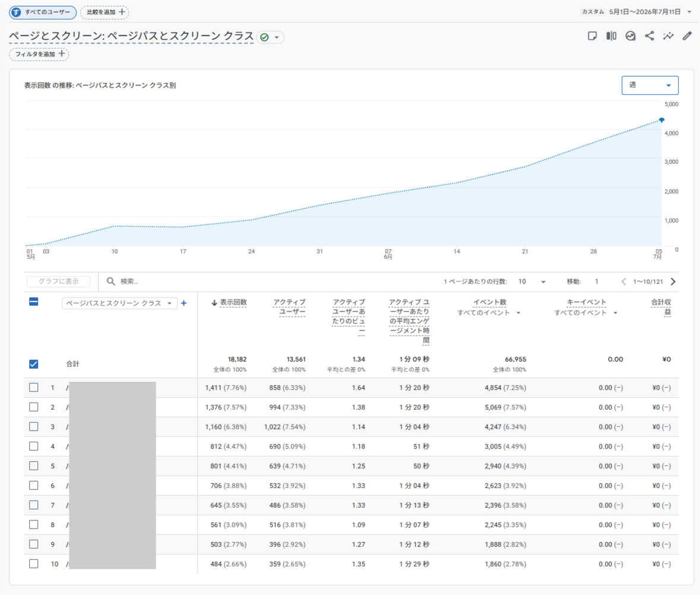Check the row 5 checkbox
Image resolution: width=700 pixels, height=595 pixels.
coord(33,466)
